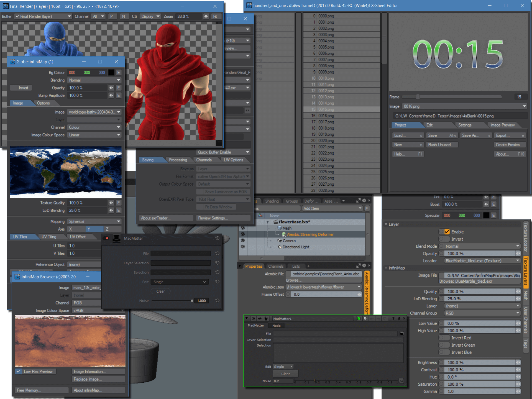The width and height of the screenshot is (532, 399).
Task: Click the wrench icon in MadMatter1 panel
Action: tap(266, 319)
